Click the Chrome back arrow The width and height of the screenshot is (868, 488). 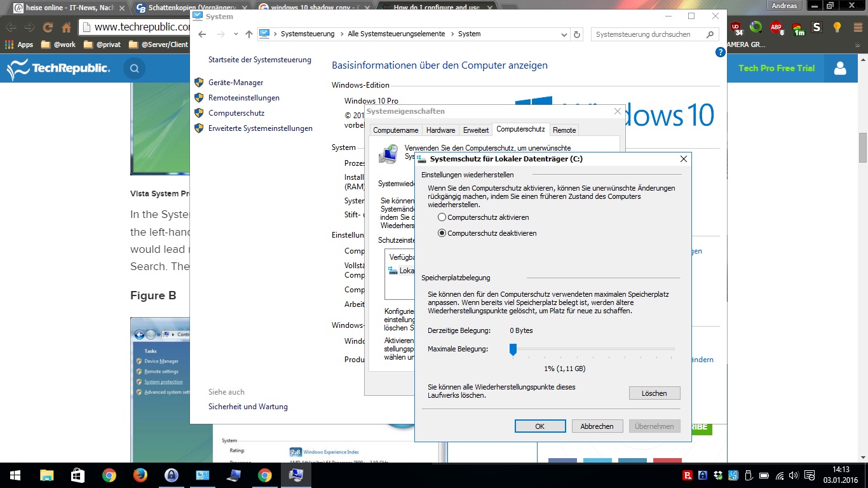pyautogui.click(x=11, y=27)
